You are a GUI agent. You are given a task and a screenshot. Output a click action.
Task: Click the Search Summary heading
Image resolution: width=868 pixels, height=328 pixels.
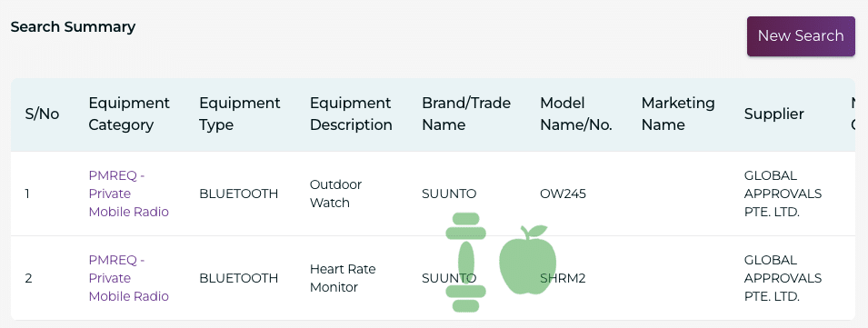(73, 26)
